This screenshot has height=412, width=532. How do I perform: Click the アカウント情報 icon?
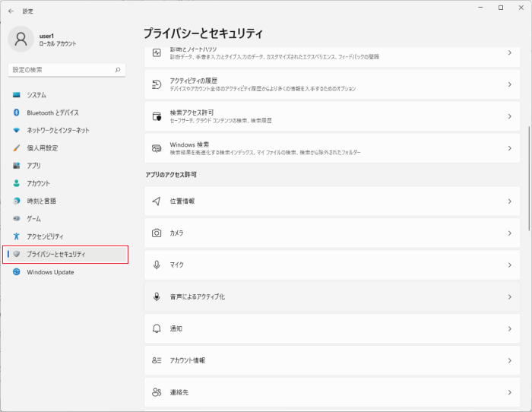[x=157, y=360]
